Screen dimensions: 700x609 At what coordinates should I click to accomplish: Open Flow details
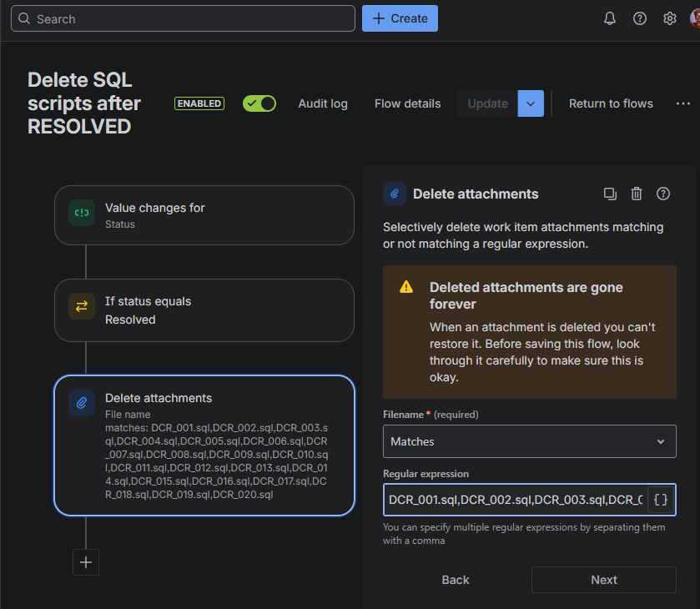coord(408,103)
